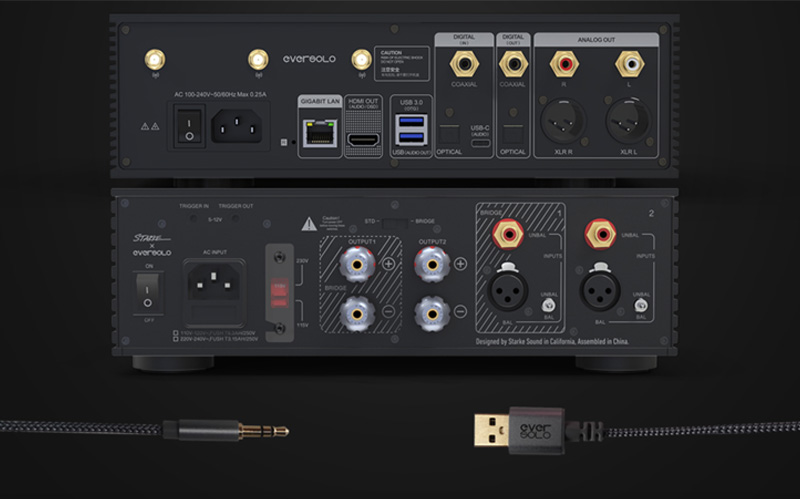
Task: Click the Digital IN coaxial jack
Action: click(x=464, y=64)
